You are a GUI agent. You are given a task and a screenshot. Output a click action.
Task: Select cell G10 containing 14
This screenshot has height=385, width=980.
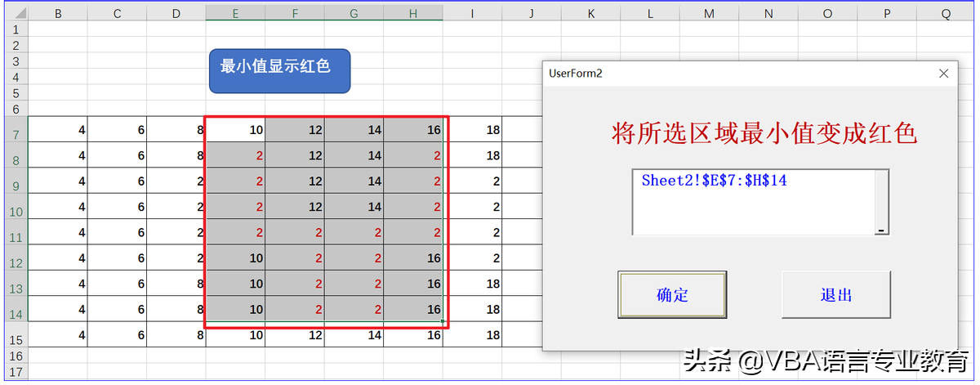(354, 206)
